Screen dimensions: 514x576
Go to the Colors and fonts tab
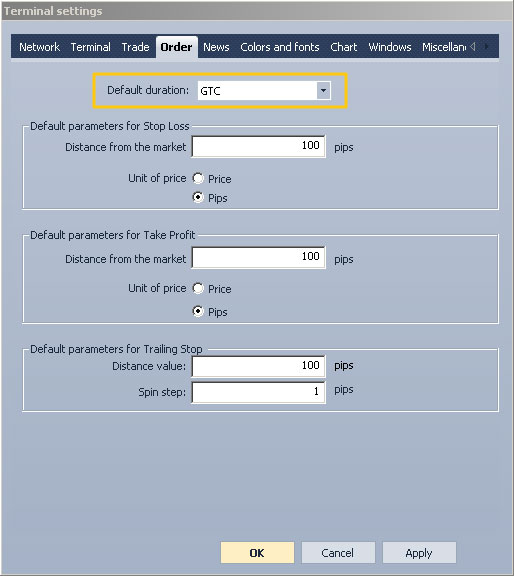(280, 47)
